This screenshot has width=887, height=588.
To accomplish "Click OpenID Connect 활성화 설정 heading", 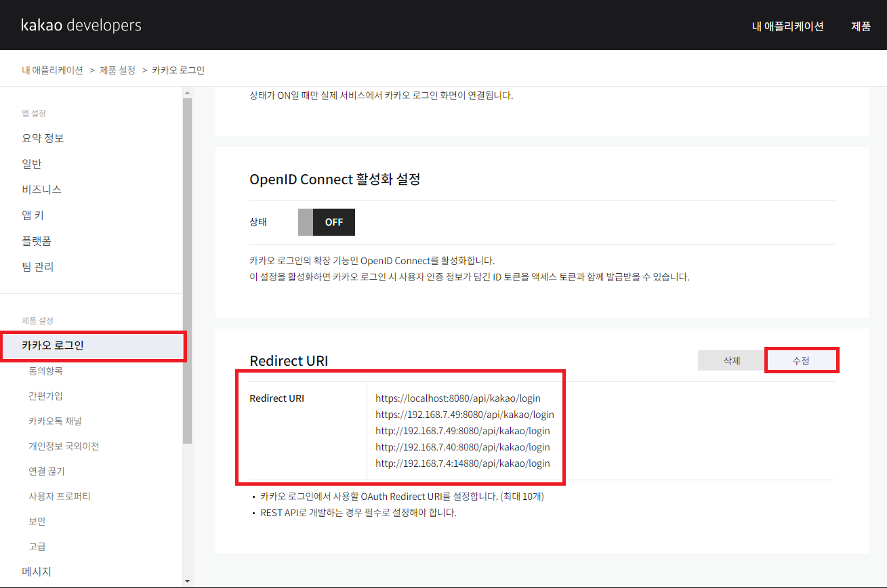I will click(x=335, y=180).
